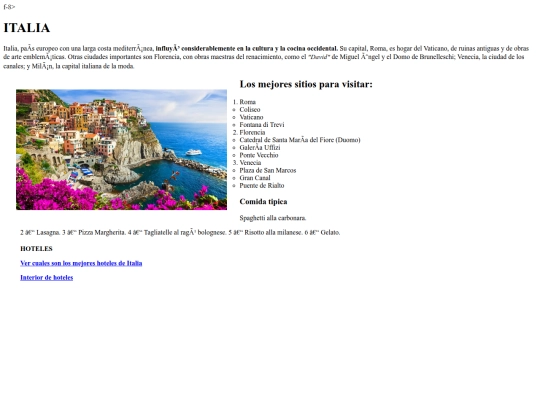The height and width of the screenshot is (405, 540).
Task: Click the italic "David" word in paragraph
Action: [x=319, y=57]
